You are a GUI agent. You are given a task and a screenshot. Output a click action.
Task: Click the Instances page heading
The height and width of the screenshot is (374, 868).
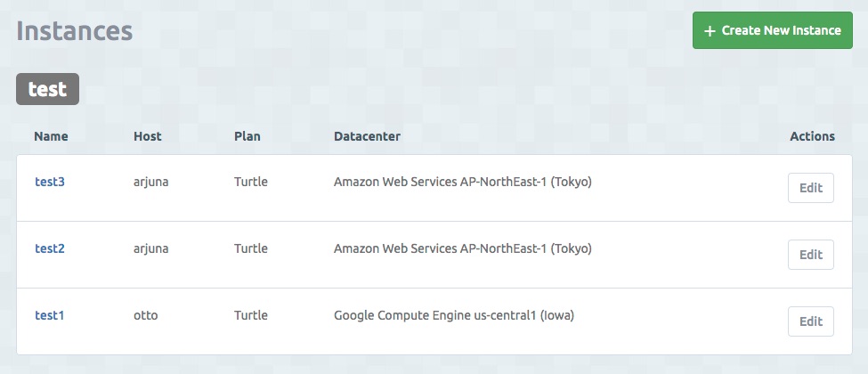pyautogui.click(x=75, y=30)
